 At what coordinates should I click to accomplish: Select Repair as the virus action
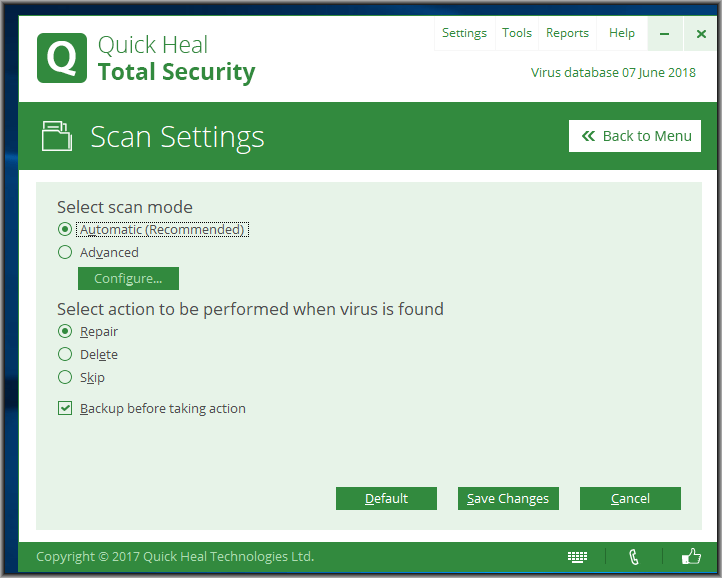[x=65, y=332]
